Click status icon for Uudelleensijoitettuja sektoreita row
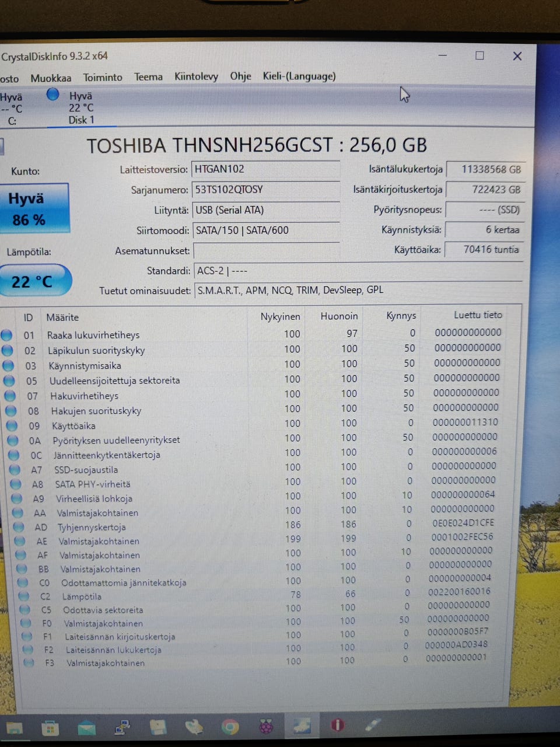The height and width of the screenshot is (747, 560). point(9,381)
